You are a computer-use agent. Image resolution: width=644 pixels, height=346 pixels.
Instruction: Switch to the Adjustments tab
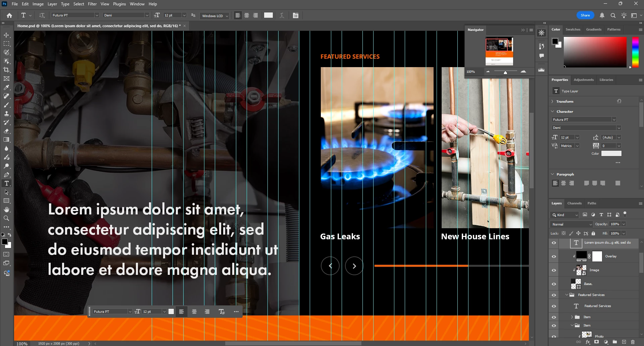pos(584,80)
